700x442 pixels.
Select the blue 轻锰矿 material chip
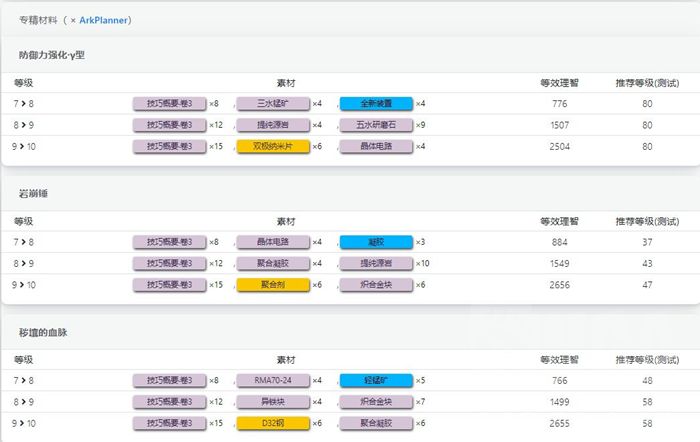tap(376, 381)
